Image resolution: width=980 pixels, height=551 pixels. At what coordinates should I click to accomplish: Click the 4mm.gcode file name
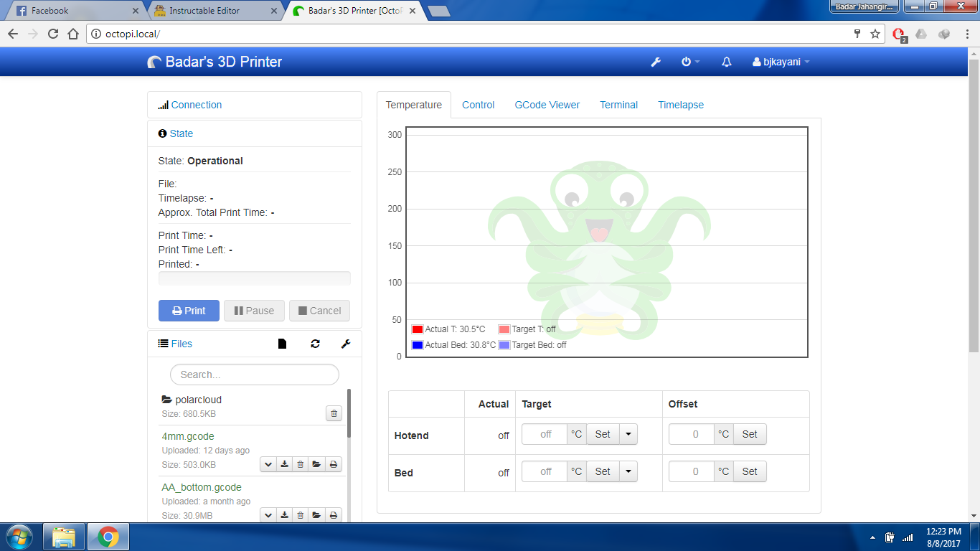pos(188,436)
